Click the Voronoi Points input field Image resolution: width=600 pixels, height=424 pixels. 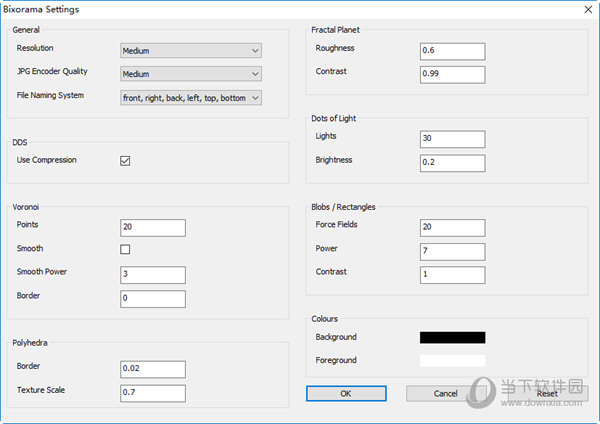tap(153, 228)
